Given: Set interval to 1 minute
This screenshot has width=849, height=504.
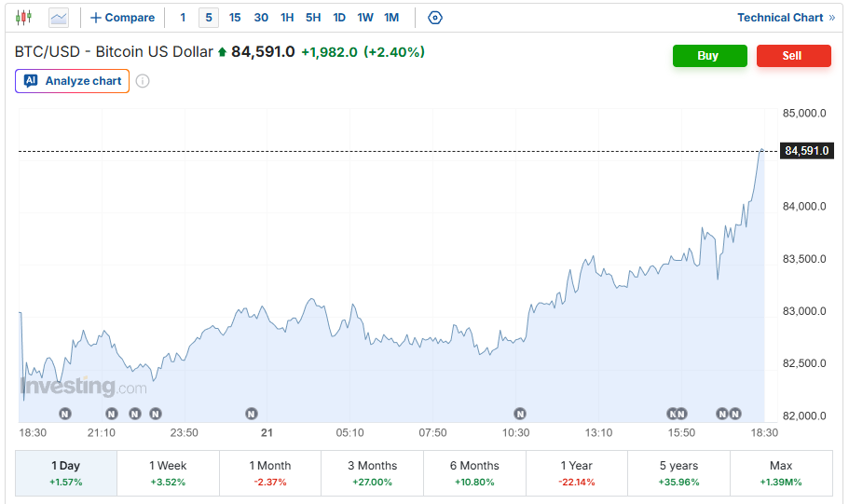Looking at the screenshot, I should [183, 18].
